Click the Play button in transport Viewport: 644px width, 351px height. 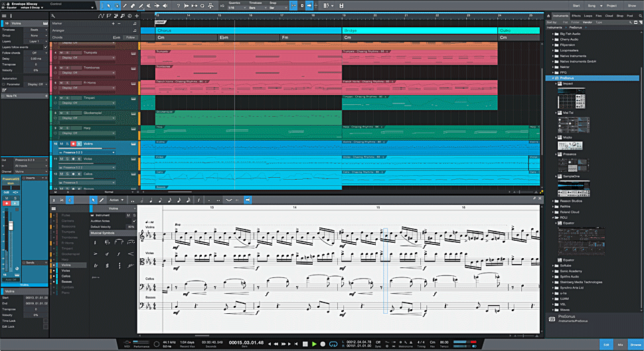coord(314,344)
